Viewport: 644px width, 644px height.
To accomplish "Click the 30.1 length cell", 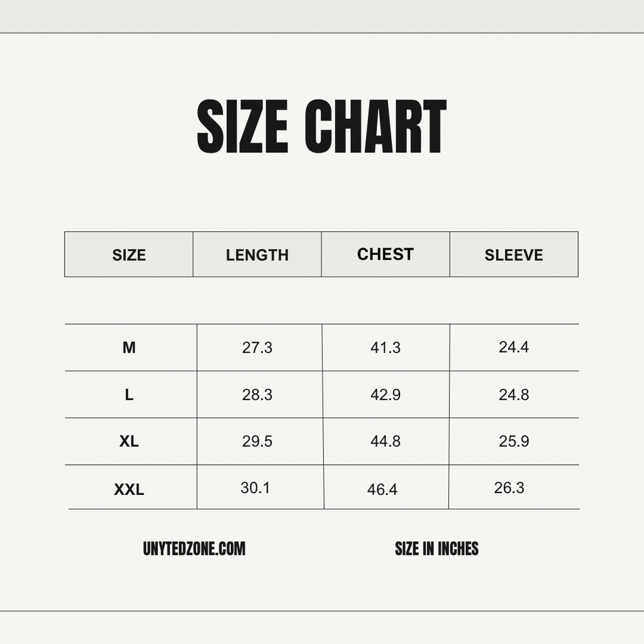I will pyautogui.click(x=255, y=487).
